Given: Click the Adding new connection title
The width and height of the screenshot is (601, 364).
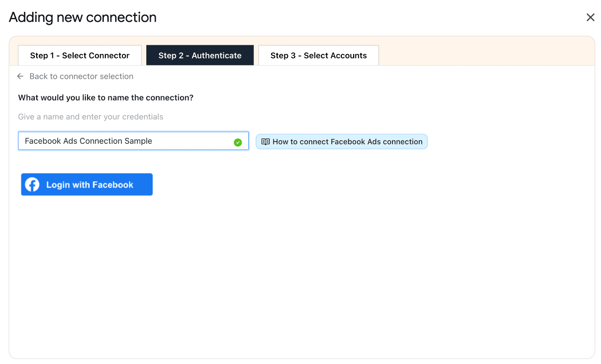Looking at the screenshot, I should [x=83, y=17].
